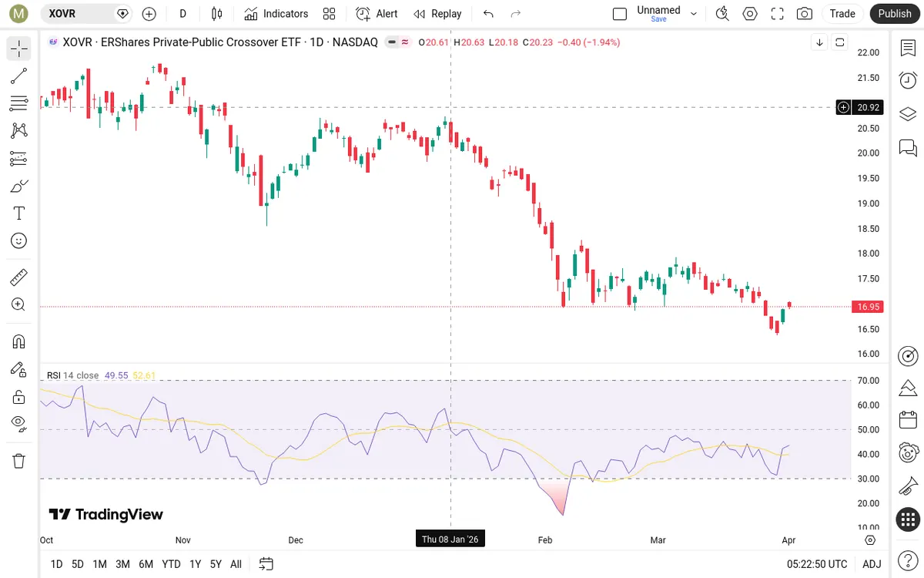This screenshot has width=924, height=578.
Task: Open the economic calendar panel
Action: pos(908,420)
